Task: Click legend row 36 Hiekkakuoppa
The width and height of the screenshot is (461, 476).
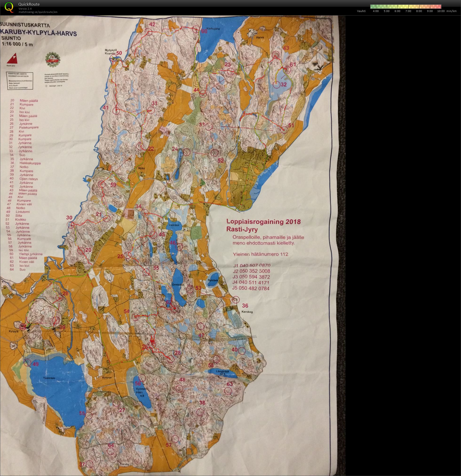Action: 25,163
